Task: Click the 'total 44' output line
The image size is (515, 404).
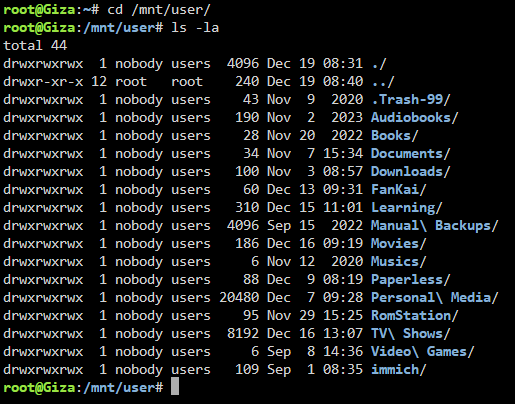Action: 35,46
